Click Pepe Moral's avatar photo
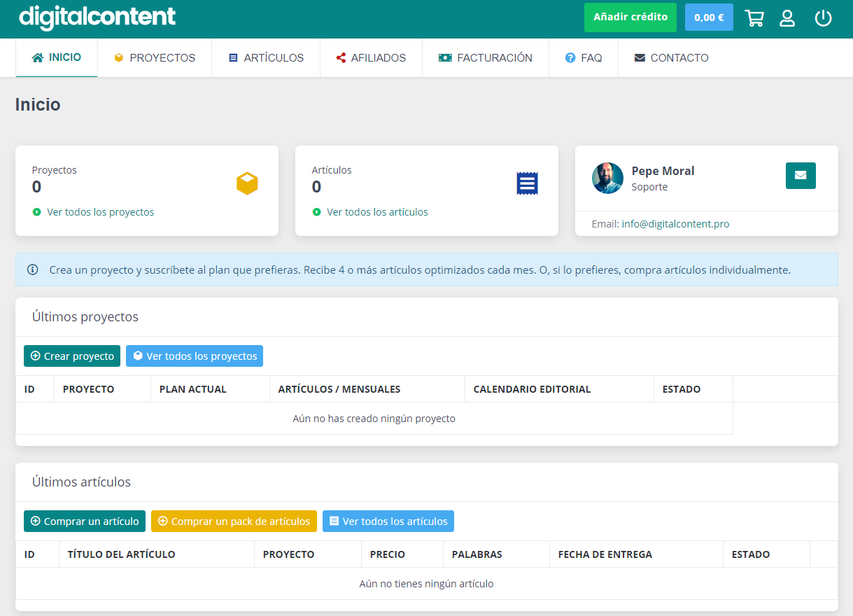 (x=607, y=178)
